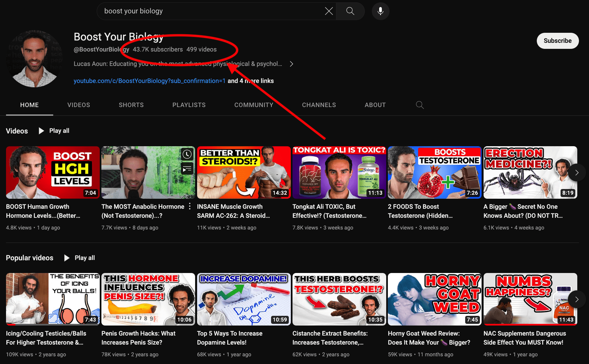This screenshot has height=364, width=589.
Task: Open 'The MOST Anabolic Hormone' title
Action: (x=143, y=211)
